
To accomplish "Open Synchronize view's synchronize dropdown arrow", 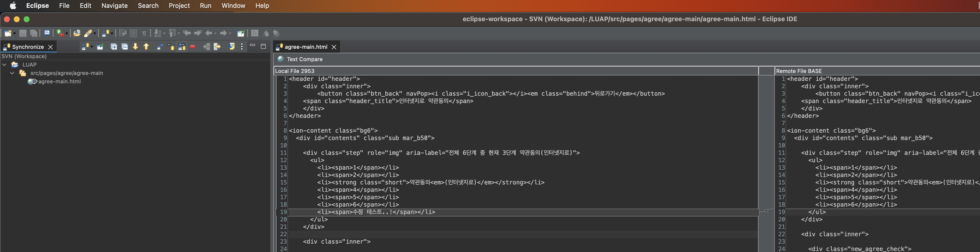I will click(92, 47).
